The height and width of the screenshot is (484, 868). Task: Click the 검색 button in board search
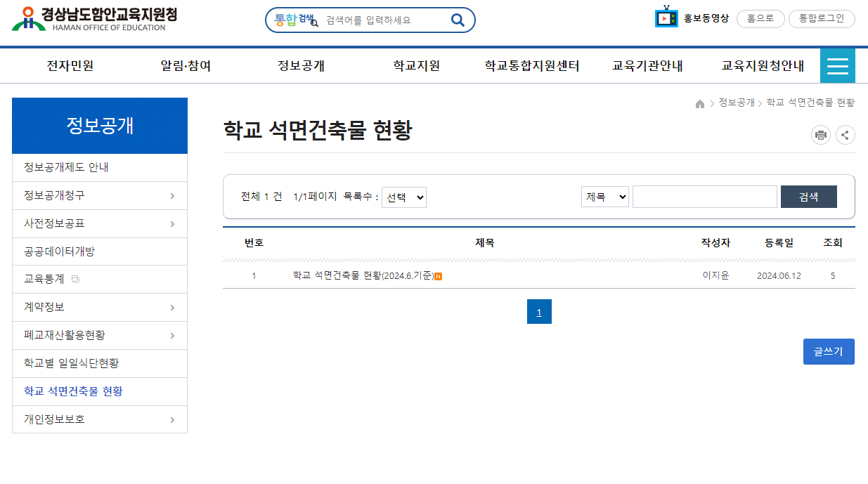[x=809, y=197]
